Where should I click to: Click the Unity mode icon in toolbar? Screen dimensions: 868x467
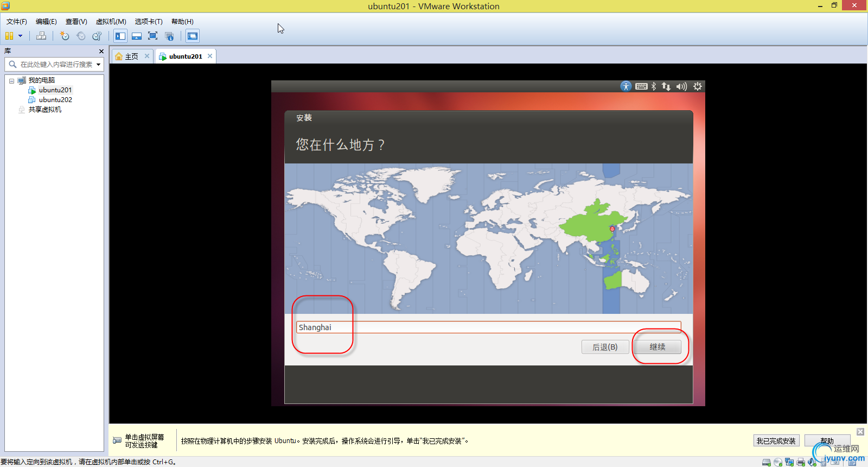coord(169,36)
